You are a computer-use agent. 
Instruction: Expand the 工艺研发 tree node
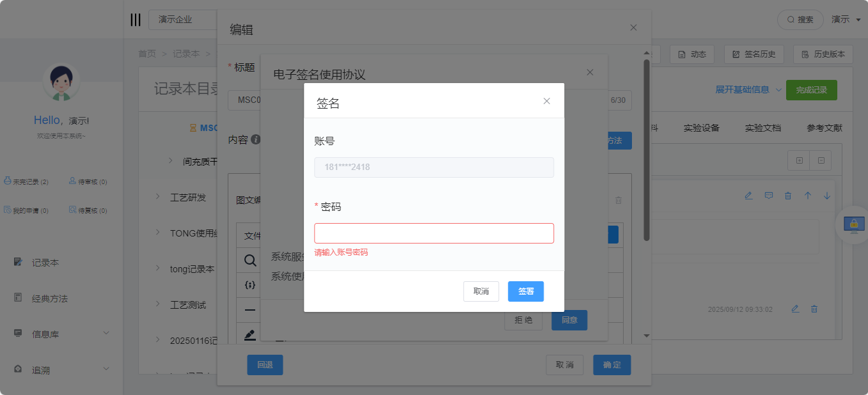click(158, 197)
